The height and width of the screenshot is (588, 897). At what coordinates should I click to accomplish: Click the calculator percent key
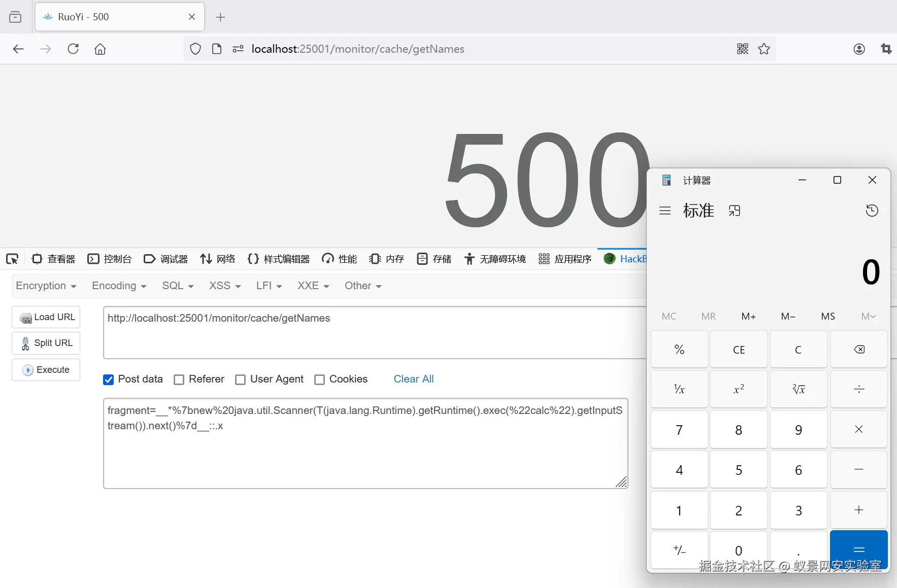coord(679,349)
